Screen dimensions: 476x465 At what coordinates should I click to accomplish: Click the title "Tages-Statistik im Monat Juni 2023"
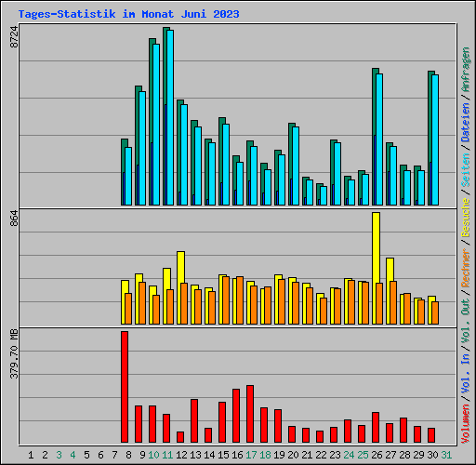tap(128, 14)
